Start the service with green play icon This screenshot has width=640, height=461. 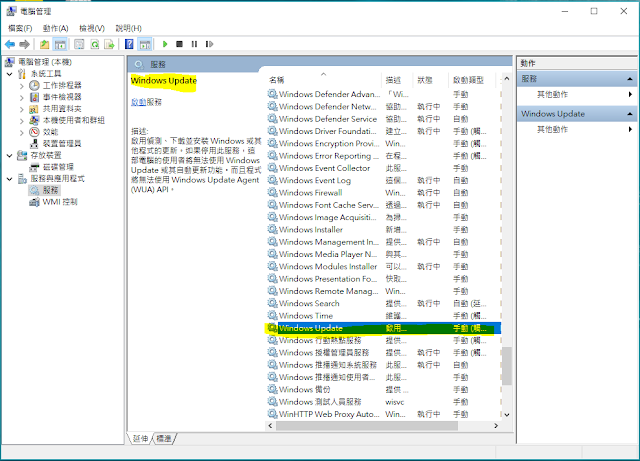165,44
